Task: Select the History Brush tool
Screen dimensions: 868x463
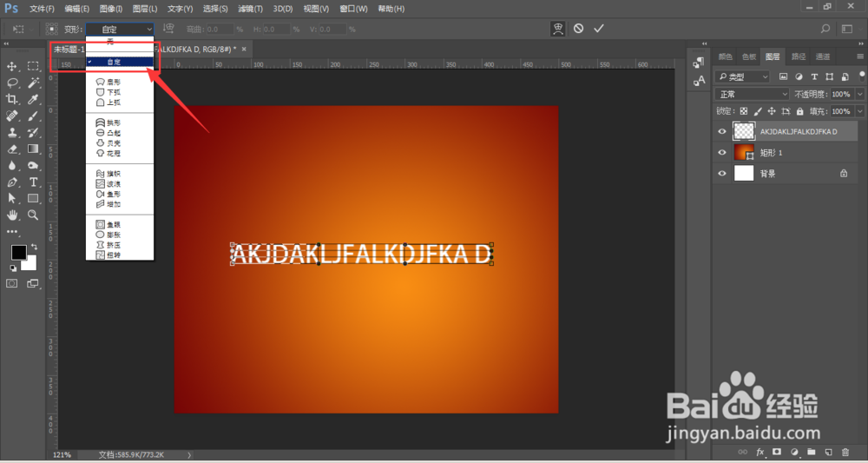Action: tap(33, 132)
